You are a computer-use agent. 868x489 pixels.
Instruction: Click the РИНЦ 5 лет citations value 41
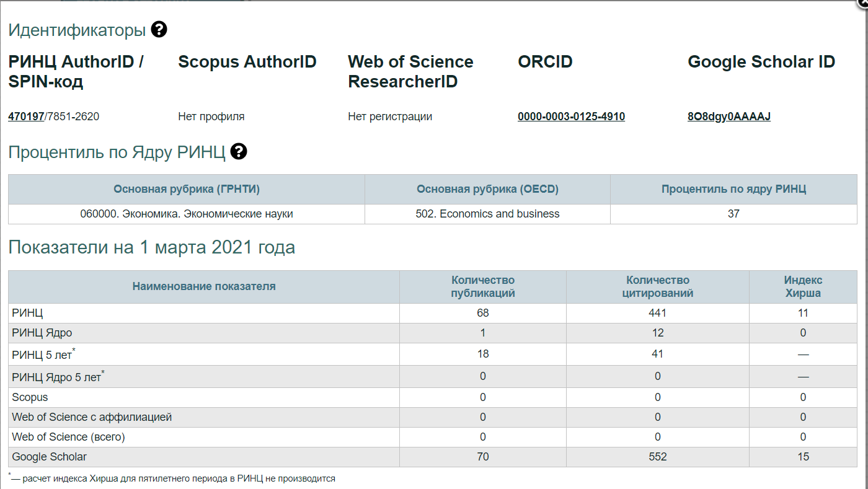tap(658, 355)
